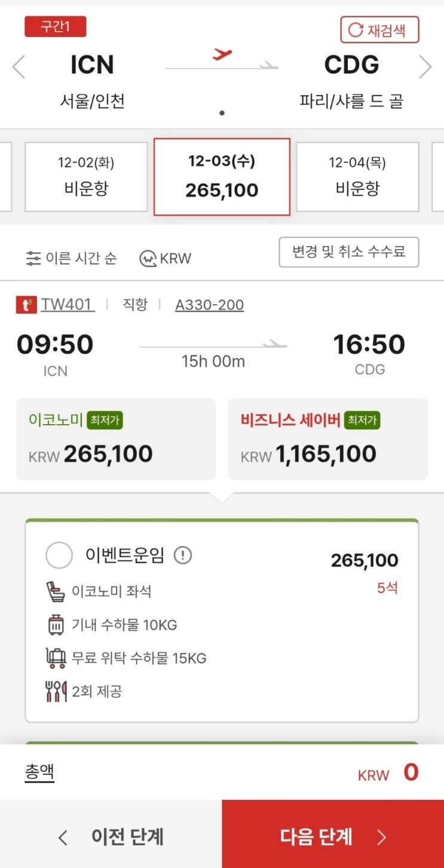Tap the 이전 단계 previous step button
Viewport: 444px width, 868px height.
click(x=111, y=836)
